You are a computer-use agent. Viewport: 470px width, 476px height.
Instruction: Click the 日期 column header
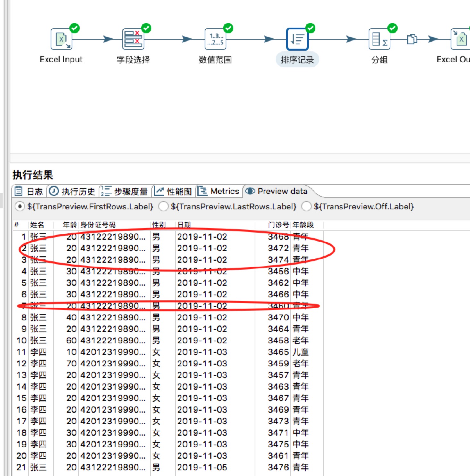[184, 225]
